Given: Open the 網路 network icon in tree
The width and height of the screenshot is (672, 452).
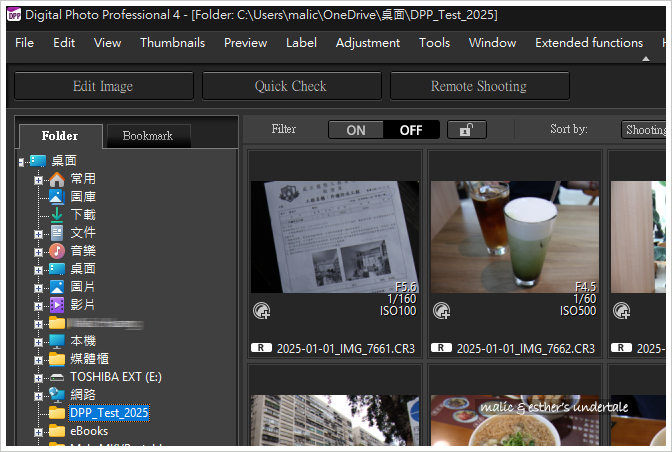Looking at the screenshot, I should click(57, 395).
